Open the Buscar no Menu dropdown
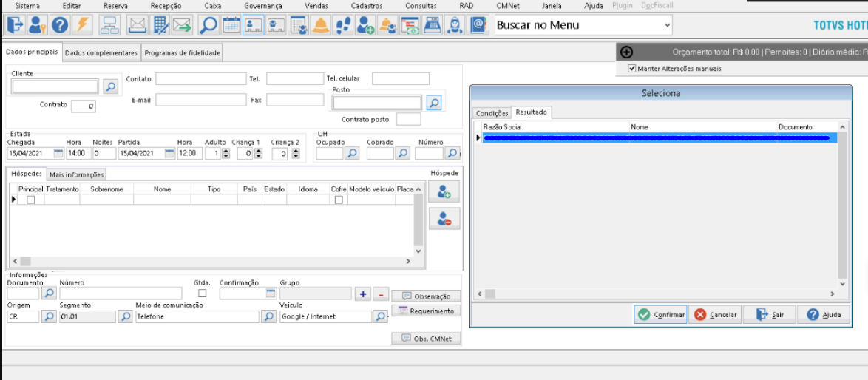 click(667, 25)
